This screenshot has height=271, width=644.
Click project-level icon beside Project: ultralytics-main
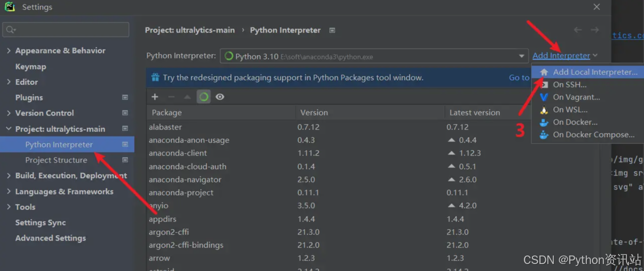tap(125, 128)
